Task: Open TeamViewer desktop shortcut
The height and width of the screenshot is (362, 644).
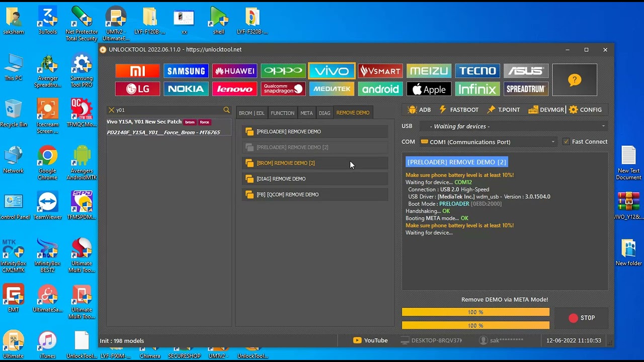Action: 47,206
